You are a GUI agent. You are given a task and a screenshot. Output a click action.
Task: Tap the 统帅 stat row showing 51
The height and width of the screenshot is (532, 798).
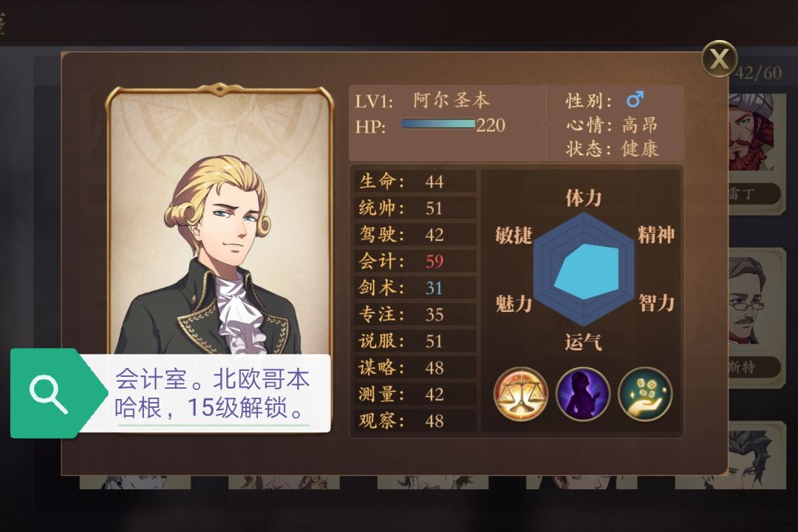pos(415,208)
